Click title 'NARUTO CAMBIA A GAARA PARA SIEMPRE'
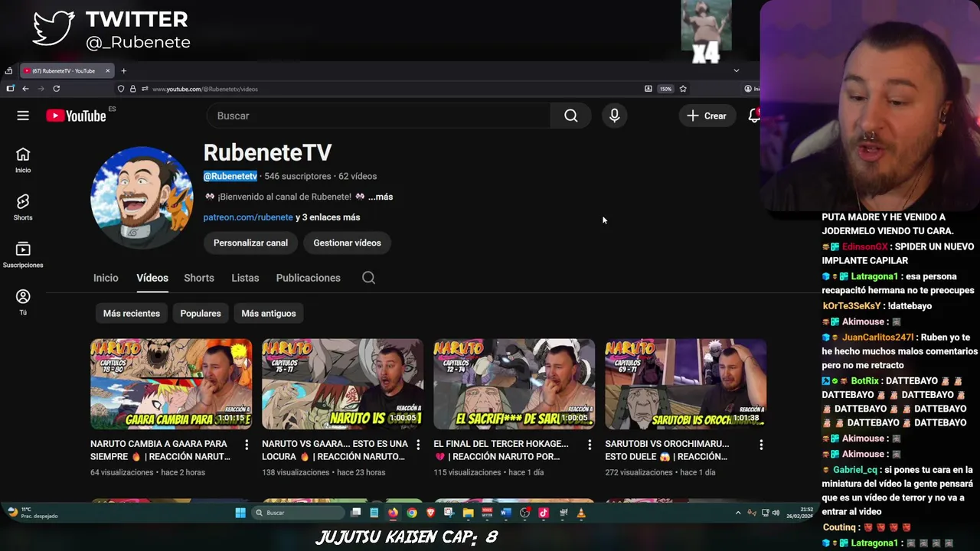Screen dimensions: 980x551 [160, 450]
